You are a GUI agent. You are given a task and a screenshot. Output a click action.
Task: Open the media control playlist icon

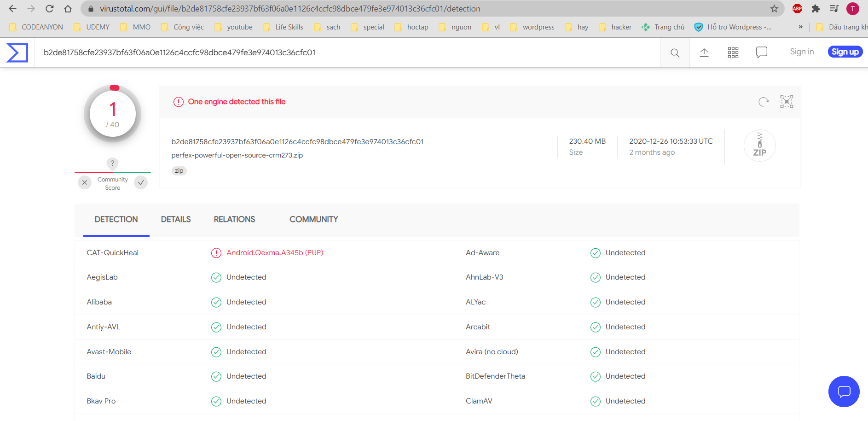834,8
